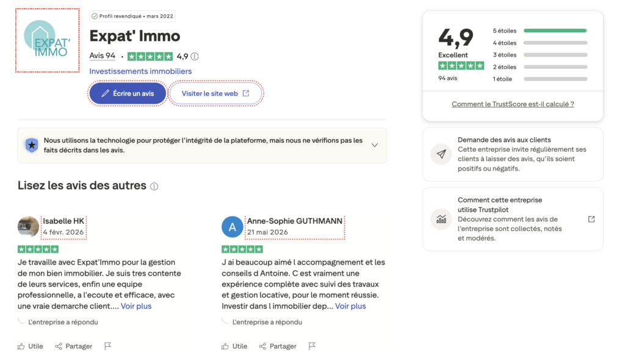This screenshot has width=625, height=364.
Task: Click Voir plus on Anne-Sophie GUTHMANN's review
Action: (350, 306)
